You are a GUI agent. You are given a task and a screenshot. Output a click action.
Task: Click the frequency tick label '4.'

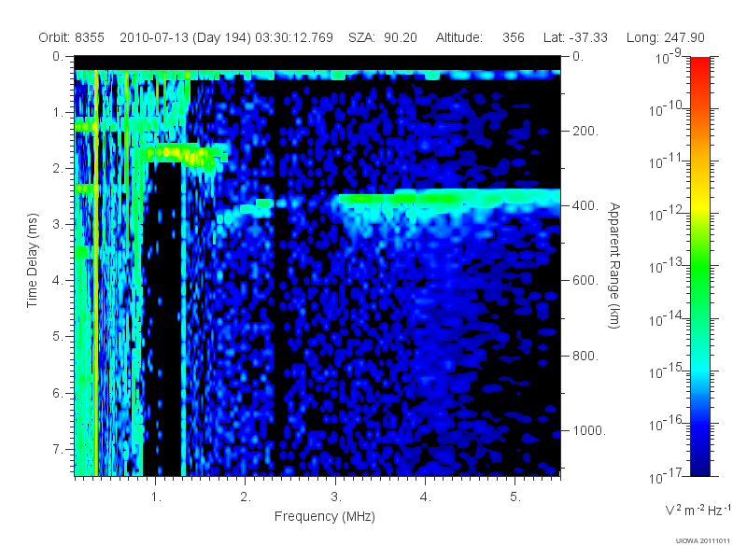[426, 497]
